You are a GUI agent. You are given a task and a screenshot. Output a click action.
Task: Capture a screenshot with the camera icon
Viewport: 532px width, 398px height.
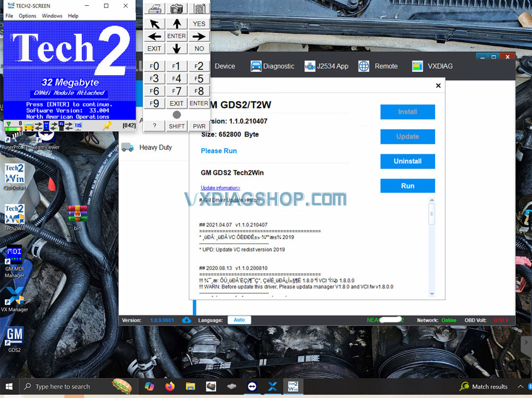176,8
